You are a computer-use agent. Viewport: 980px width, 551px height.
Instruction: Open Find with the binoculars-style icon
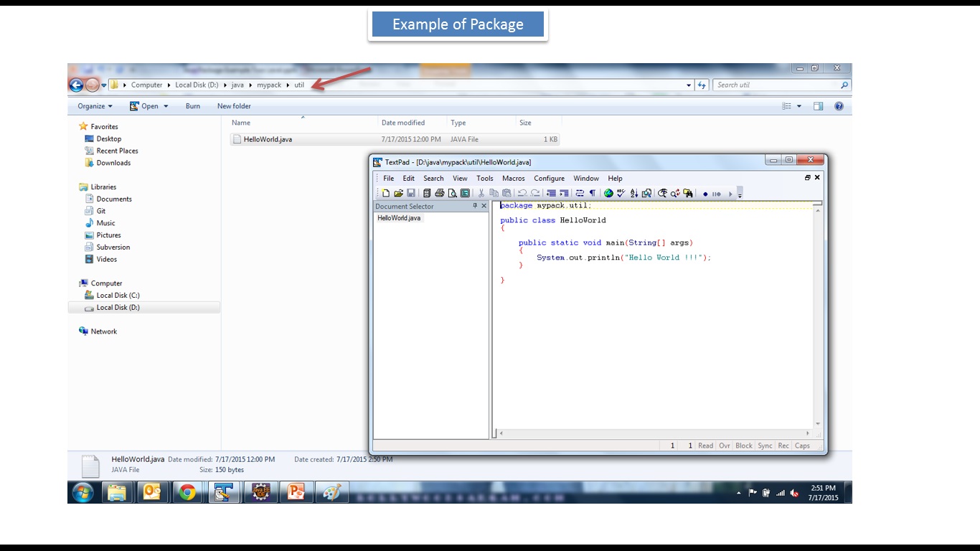[x=662, y=193]
